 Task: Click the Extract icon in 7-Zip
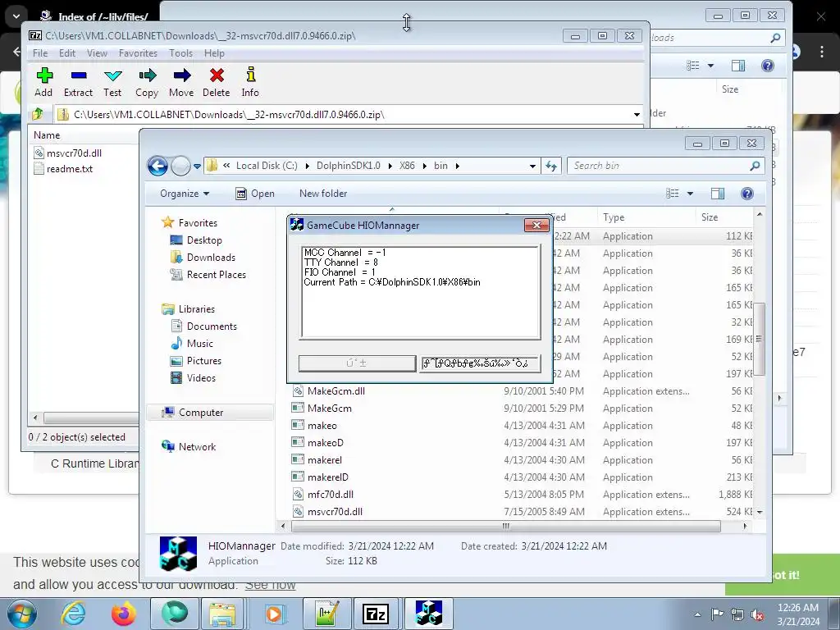(x=78, y=81)
